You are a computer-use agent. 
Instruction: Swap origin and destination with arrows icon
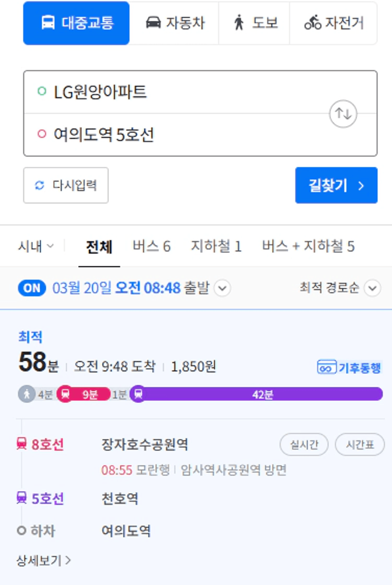(x=343, y=114)
